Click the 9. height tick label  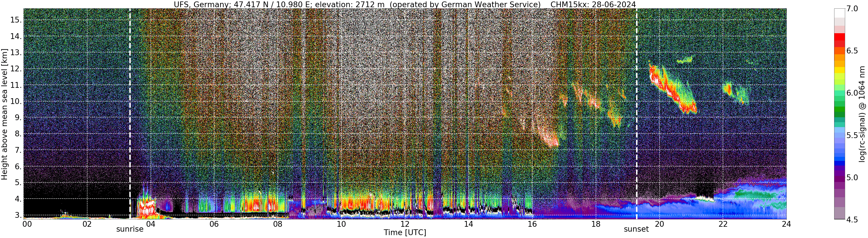[x=18, y=118]
